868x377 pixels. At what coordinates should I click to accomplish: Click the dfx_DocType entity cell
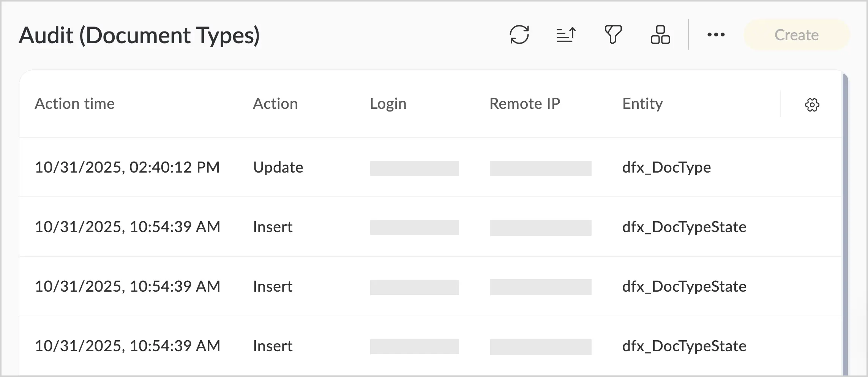pos(666,167)
